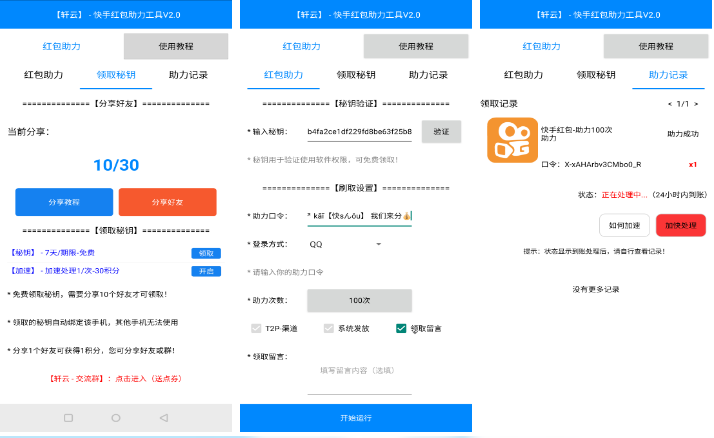Click the orange Kuaishou app icon in the record

tap(512, 140)
